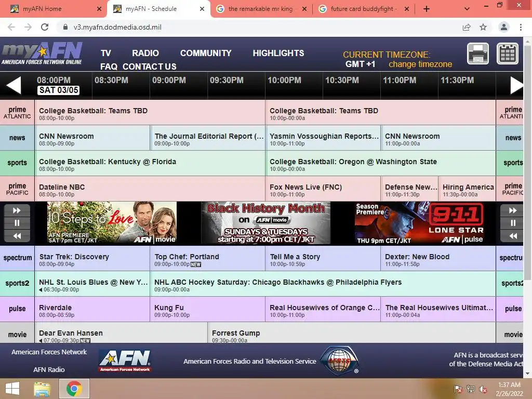The width and height of the screenshot is (532, 399).
Task: Select the news channel label on left
Action: coord(17,138)
